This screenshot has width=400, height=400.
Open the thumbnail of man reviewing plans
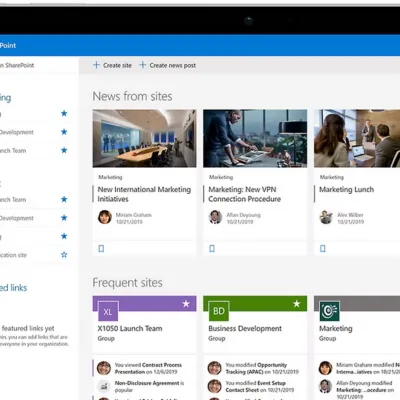255,138
